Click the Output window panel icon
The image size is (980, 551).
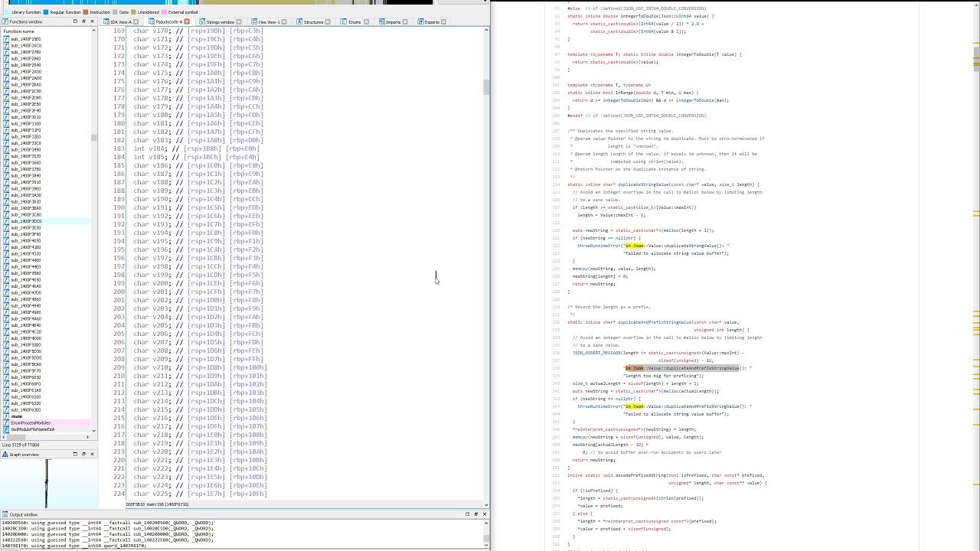(x=5, y=514)
